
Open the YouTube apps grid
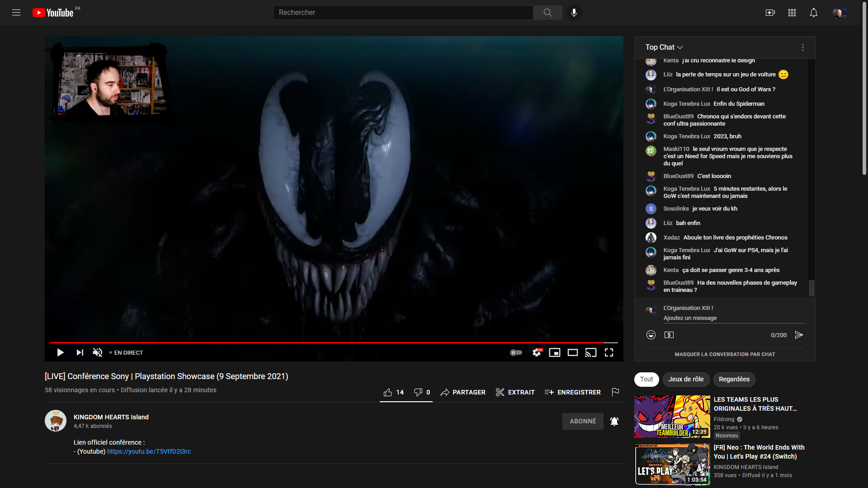click(x=792, y=13)
